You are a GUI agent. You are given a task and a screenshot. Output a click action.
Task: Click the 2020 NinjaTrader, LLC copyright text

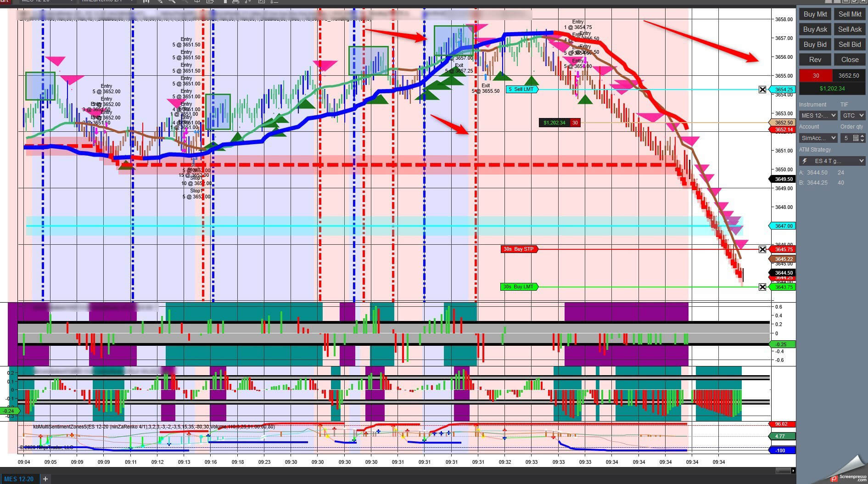click(x=47, y=447)
